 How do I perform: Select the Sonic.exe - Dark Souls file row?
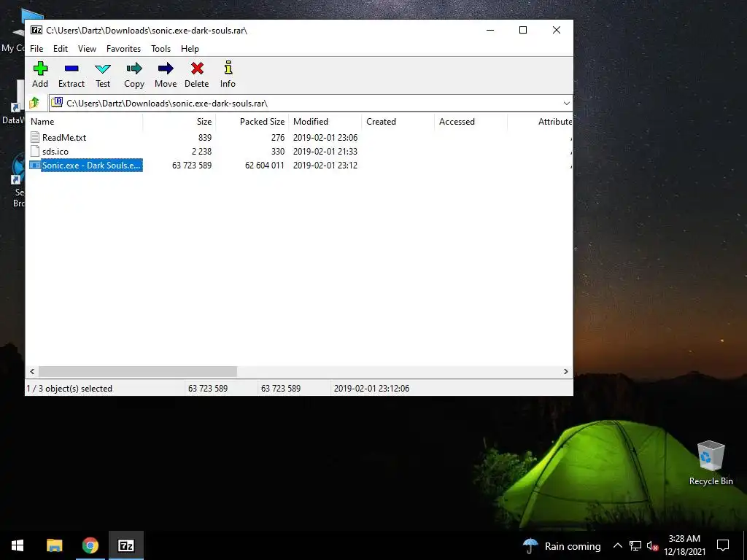pyautogui.click(x=298, y=166)
